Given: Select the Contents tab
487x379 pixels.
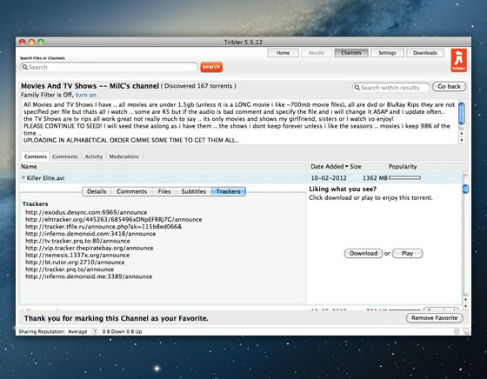Looking at the screenshot, I should (x=35, y=156).
